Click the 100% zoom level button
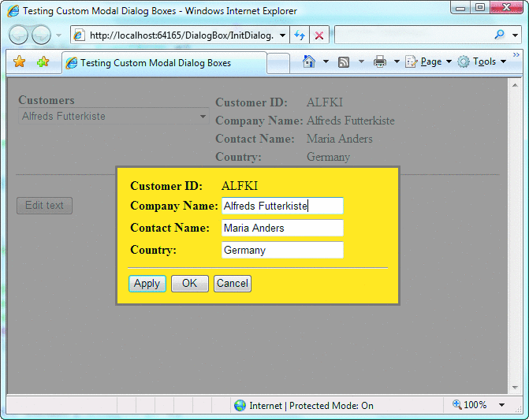Viewport: 529px width, 420px height. pyautogui.click(x=469, y=405)
